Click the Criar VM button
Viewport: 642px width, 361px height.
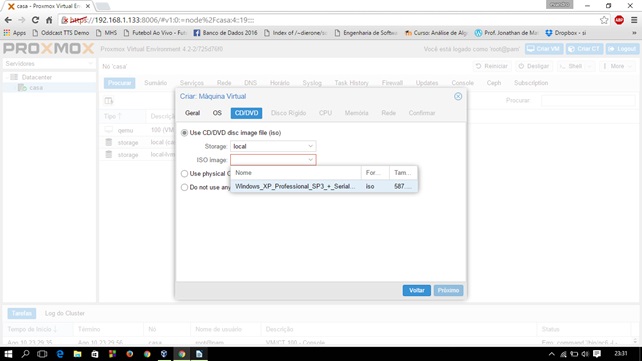(544, 49)
